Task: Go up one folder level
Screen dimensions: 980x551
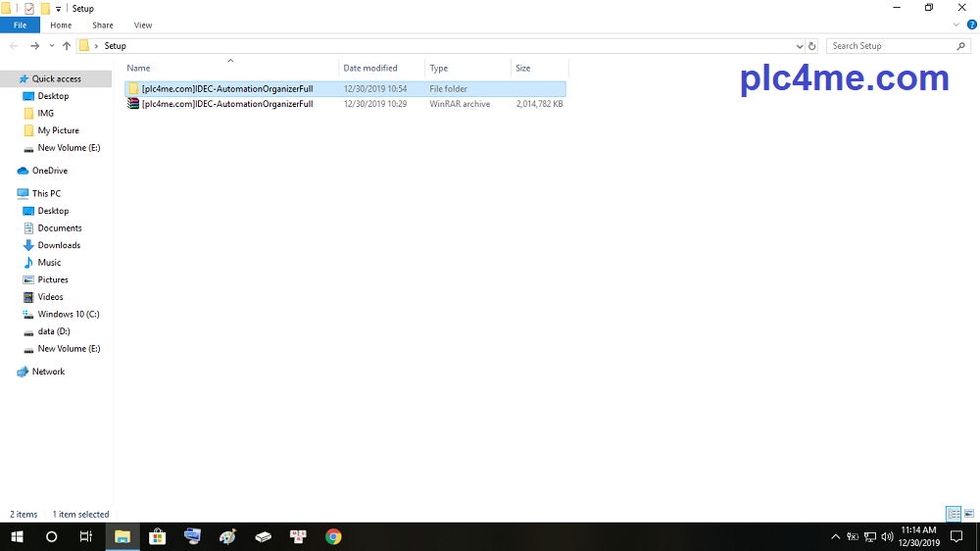Action: pos(67,46)
